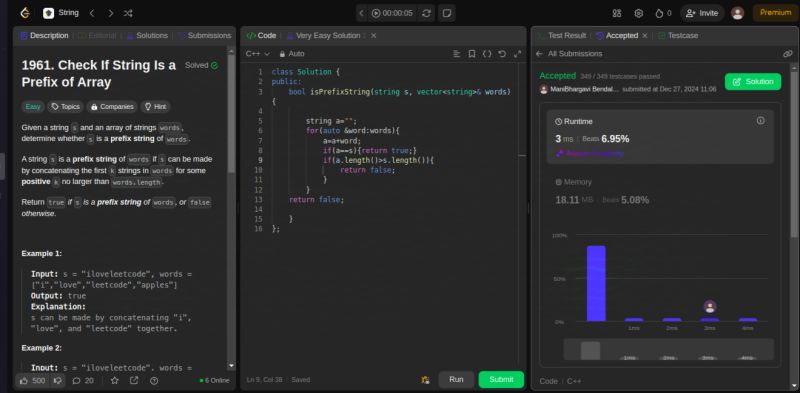Switch to the Submissions tab
Screen dimensions: 800x393
[205, 36]
